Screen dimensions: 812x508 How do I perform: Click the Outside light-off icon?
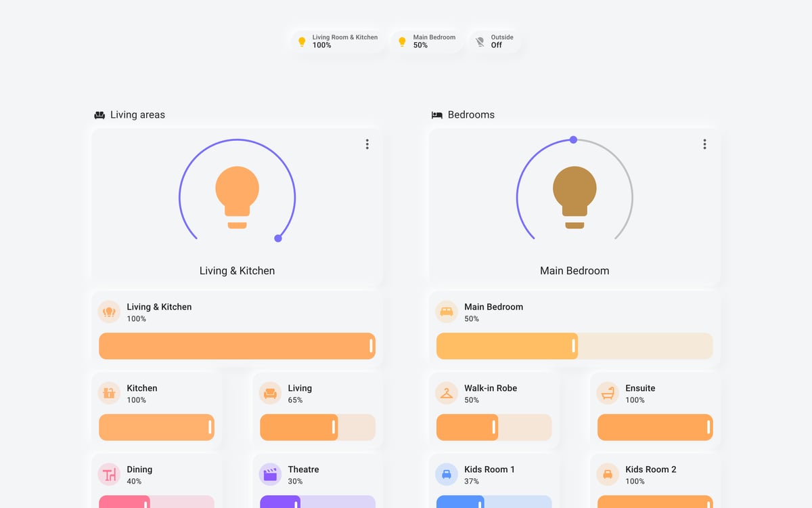click(x=480, y=41)
